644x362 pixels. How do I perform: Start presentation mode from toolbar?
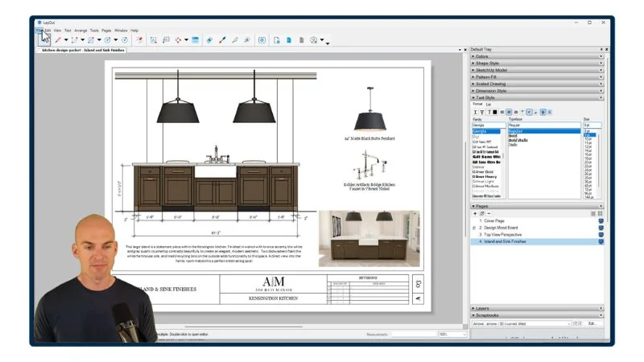click(262, 40)
